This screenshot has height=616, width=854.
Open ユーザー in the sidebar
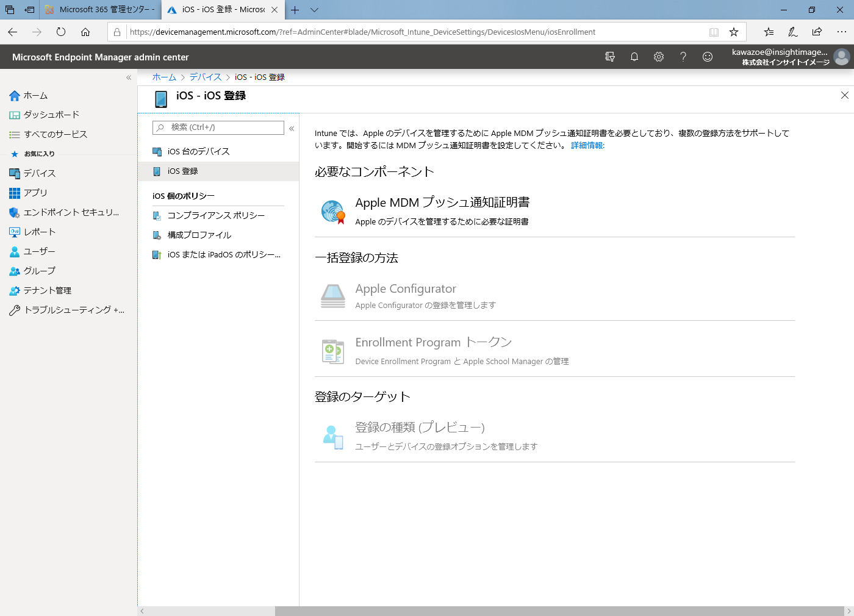coord(39,251)
